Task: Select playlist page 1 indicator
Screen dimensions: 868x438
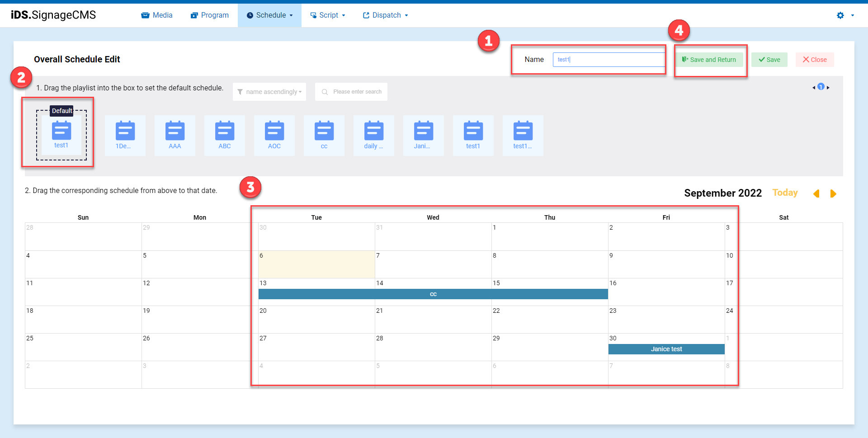Action: coord(821,87)
